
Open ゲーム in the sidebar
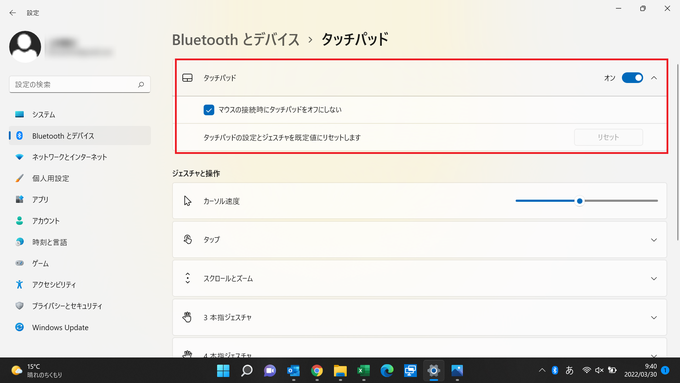point(80,263)
